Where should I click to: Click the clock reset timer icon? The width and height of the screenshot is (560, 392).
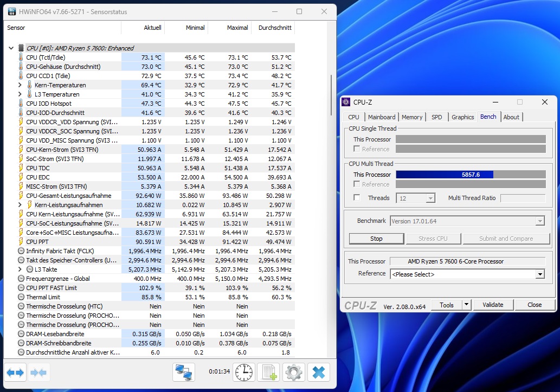244,372
